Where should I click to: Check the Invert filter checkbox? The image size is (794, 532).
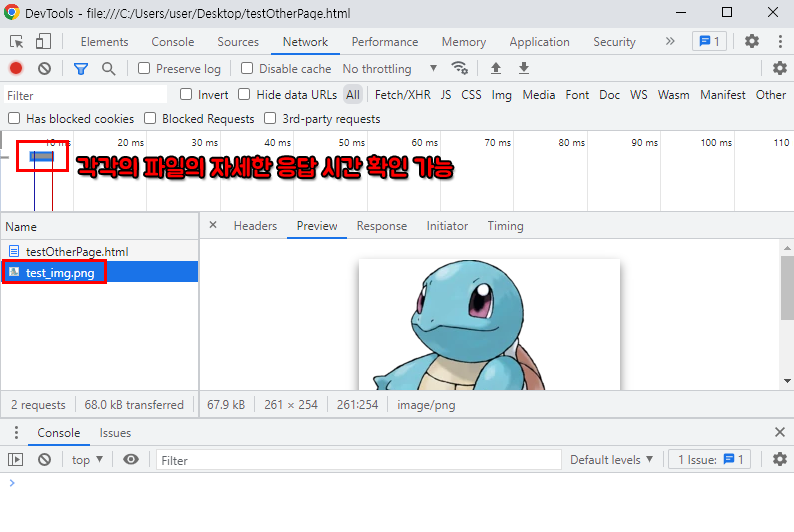[x=186, y=94]
